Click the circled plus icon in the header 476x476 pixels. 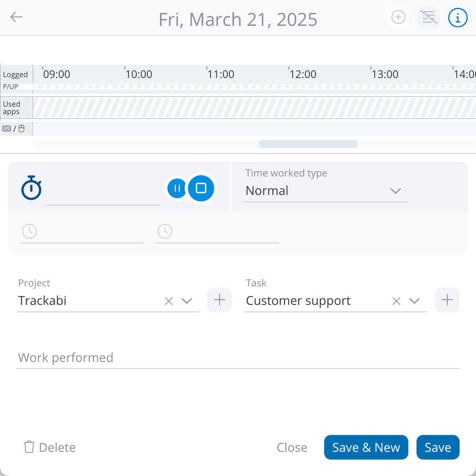(x=398, y=17)
